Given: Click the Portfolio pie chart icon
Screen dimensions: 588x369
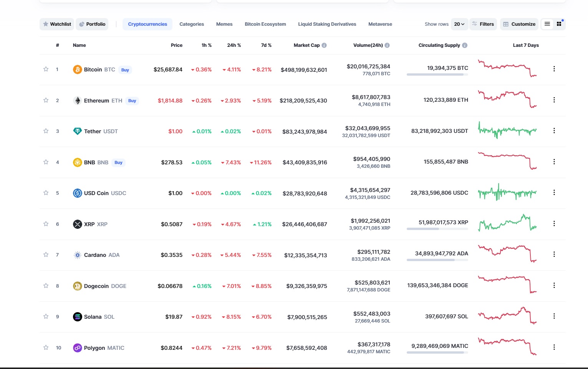Looking at the screenshot, I should click(x=82, y=24).
